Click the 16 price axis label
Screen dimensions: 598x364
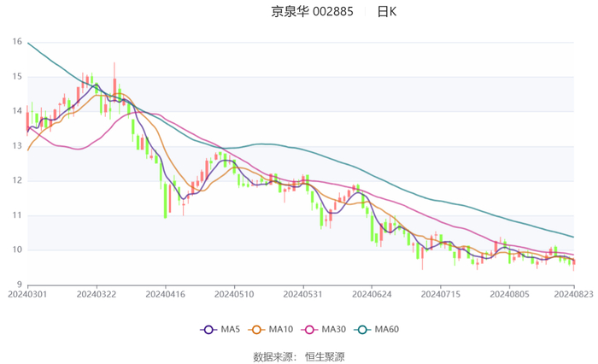(x=17, y=42)
